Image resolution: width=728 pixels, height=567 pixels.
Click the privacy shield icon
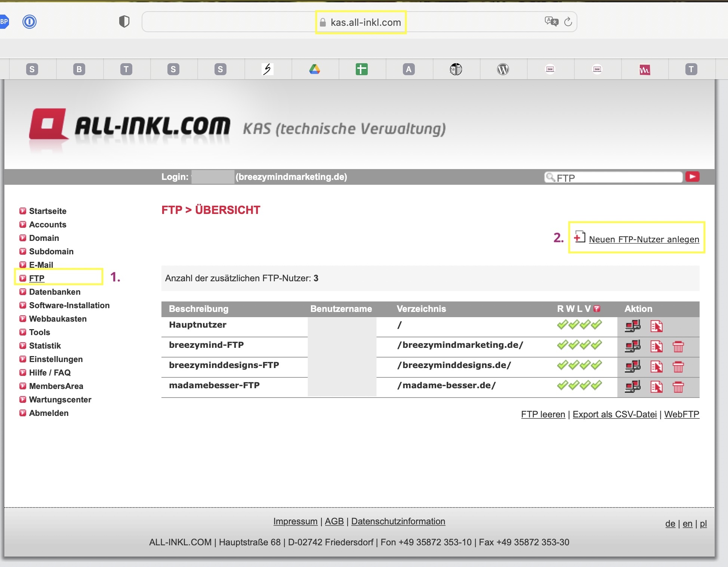pos(124,22)
